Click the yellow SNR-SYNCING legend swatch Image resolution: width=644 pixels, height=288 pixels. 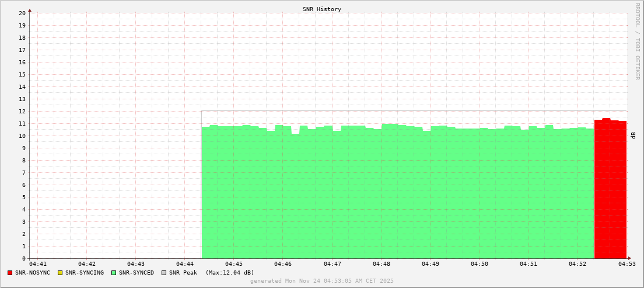pyautogui.click(x=60, y=273)
